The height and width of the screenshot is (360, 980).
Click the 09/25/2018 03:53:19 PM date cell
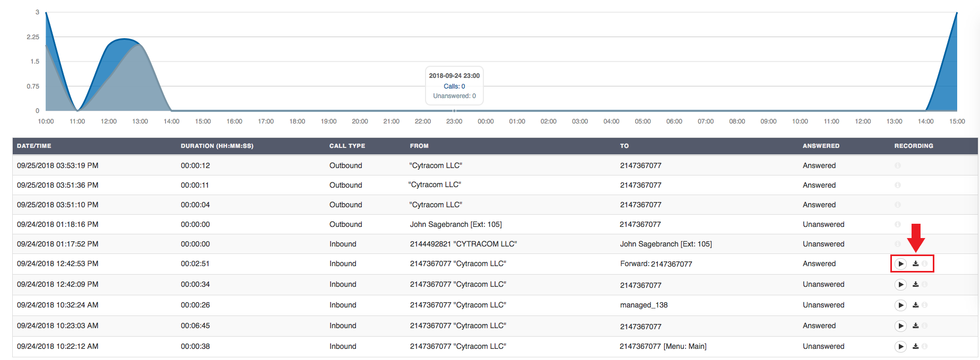[x=58, y=165]
